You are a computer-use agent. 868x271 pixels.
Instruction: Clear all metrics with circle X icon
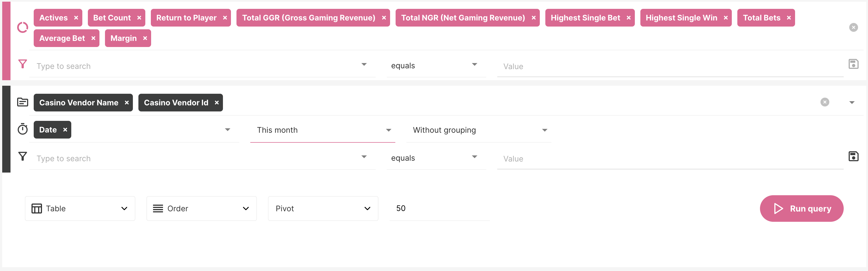(x=853, y=28)
